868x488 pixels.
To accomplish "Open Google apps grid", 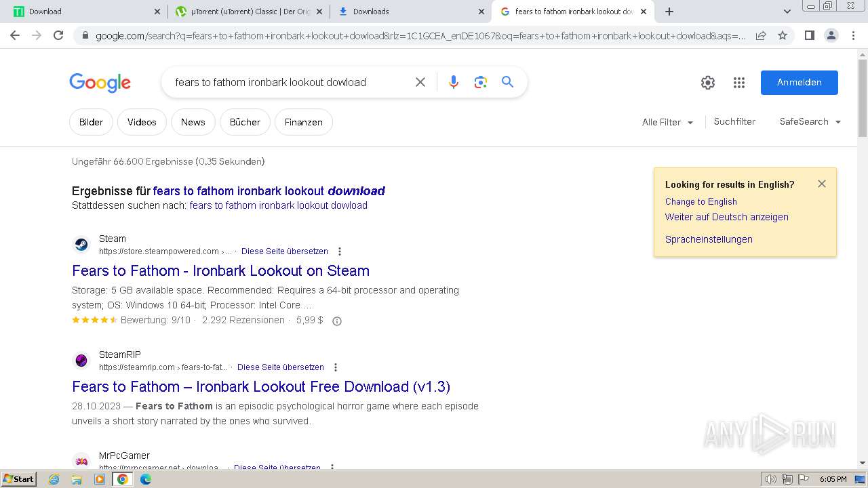I will (739, 83).
